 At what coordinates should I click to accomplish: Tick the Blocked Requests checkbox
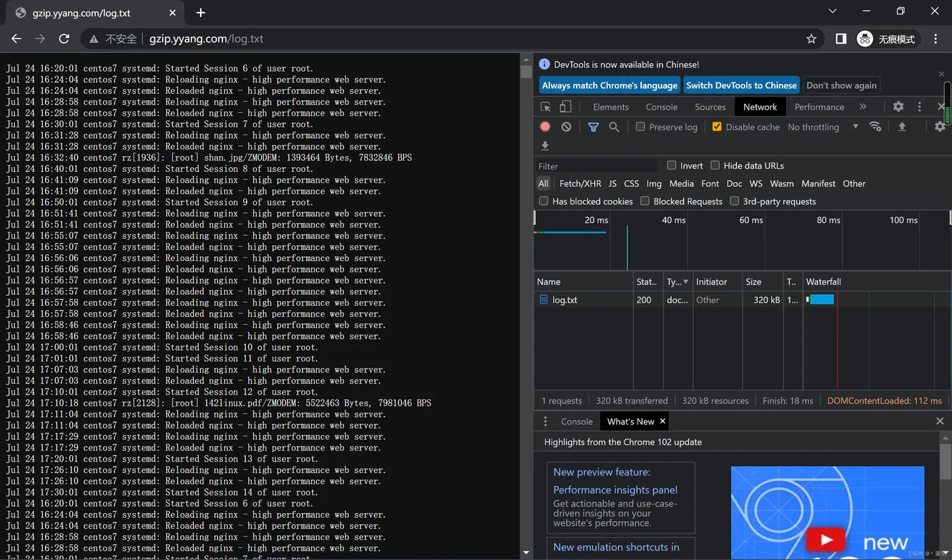645,201
